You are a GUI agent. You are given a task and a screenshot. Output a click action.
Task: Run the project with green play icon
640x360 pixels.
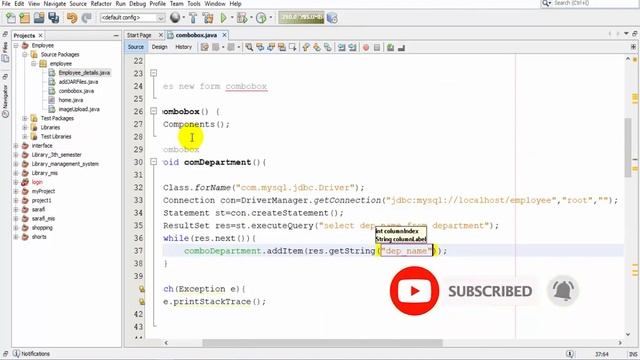(x=223, y=18)
